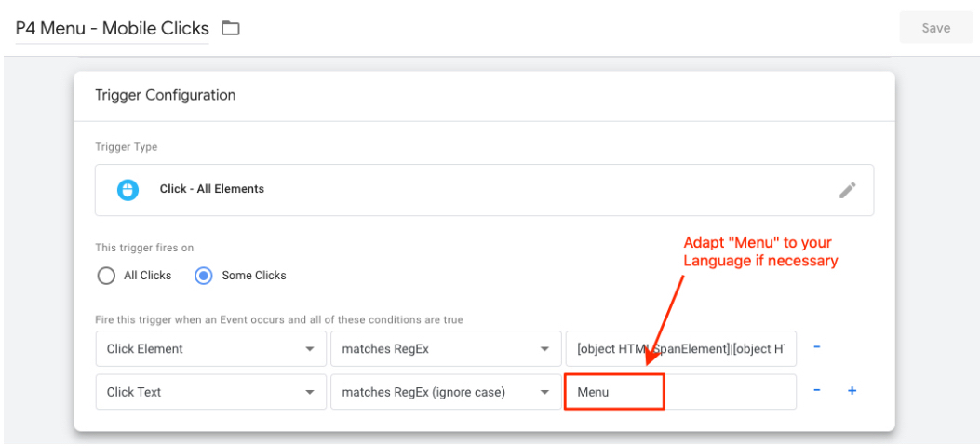Focus the Menu value input field
The image size is (980, 446).
coord(679,392)
